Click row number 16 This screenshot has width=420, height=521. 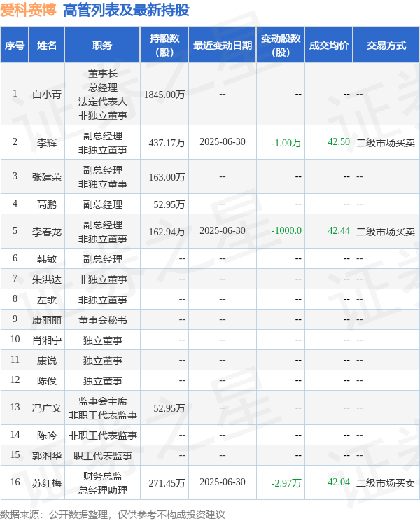15,482
